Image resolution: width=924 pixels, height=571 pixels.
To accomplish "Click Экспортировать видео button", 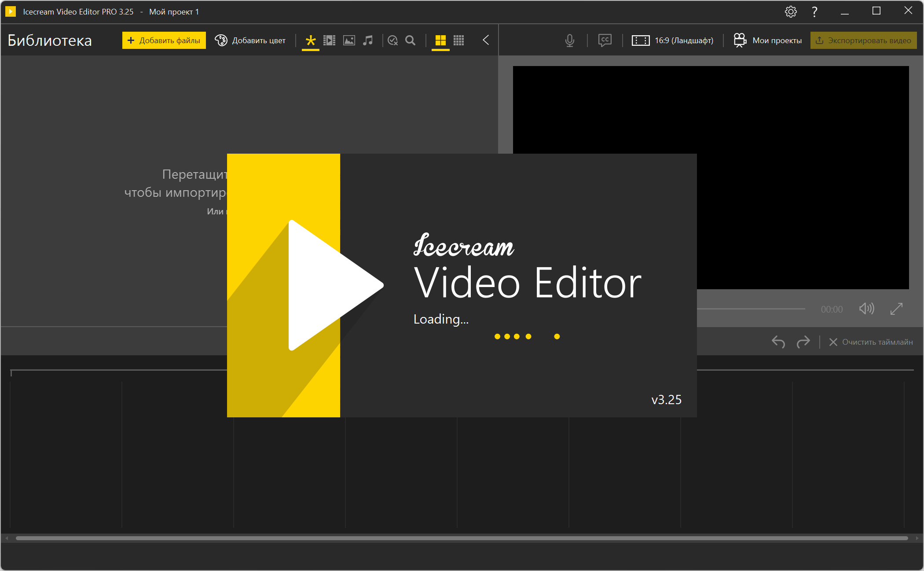I will point(863,41).
